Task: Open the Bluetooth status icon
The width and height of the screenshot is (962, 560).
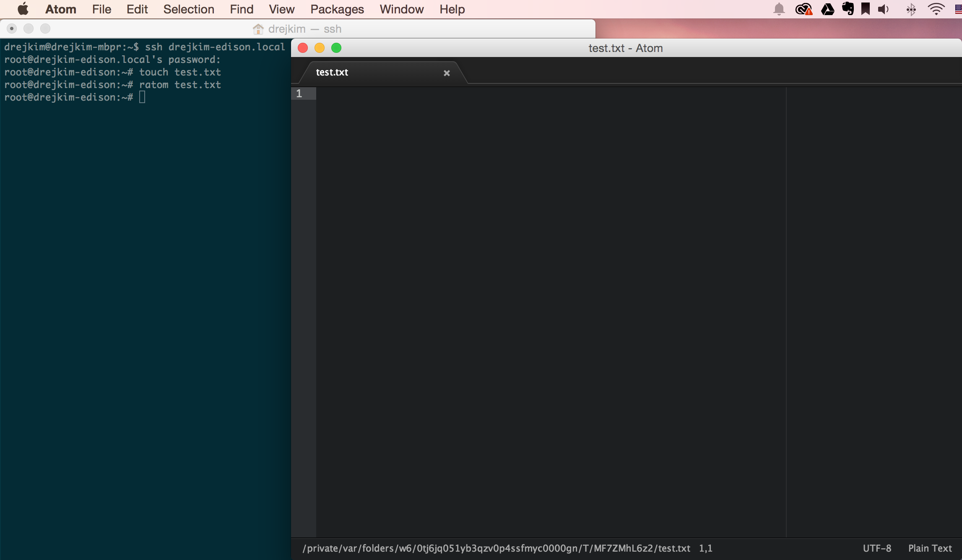Action: 911,9
